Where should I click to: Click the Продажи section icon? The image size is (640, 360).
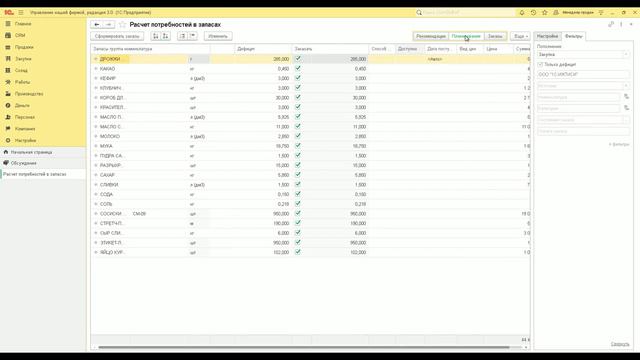coord(8,47)
